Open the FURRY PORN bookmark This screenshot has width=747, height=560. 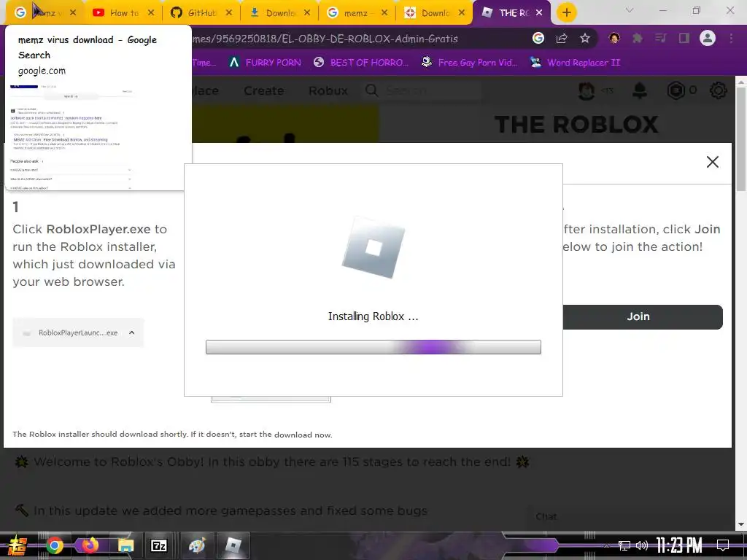pyautogui.click(x=265, y=63)
